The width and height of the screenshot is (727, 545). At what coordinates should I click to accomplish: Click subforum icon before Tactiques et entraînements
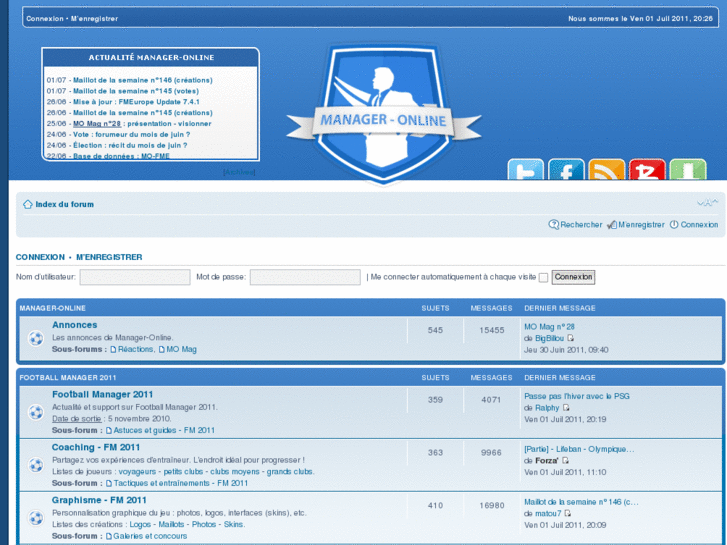pyautogui.click(x=109, y=483)
